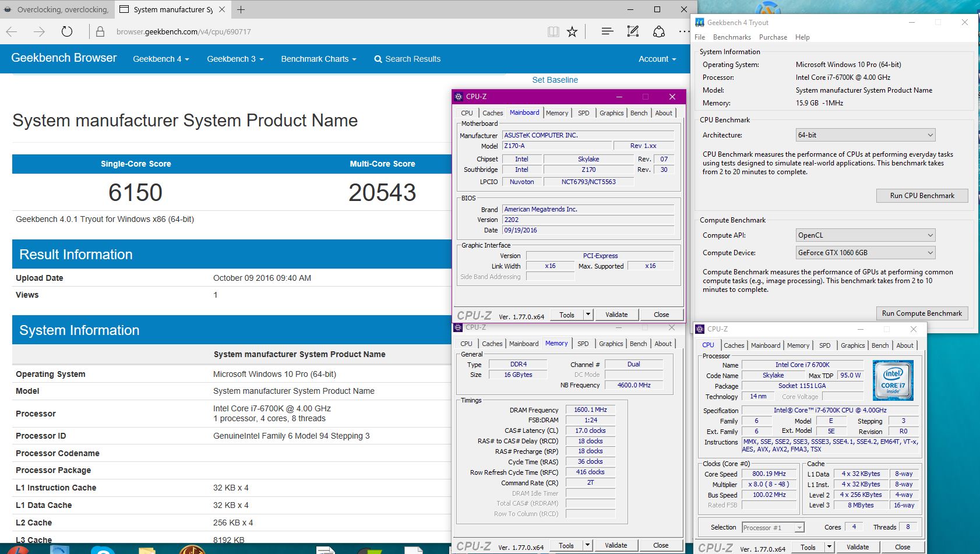Open the Architecture 64-bit combo box

tap(866, 135)
